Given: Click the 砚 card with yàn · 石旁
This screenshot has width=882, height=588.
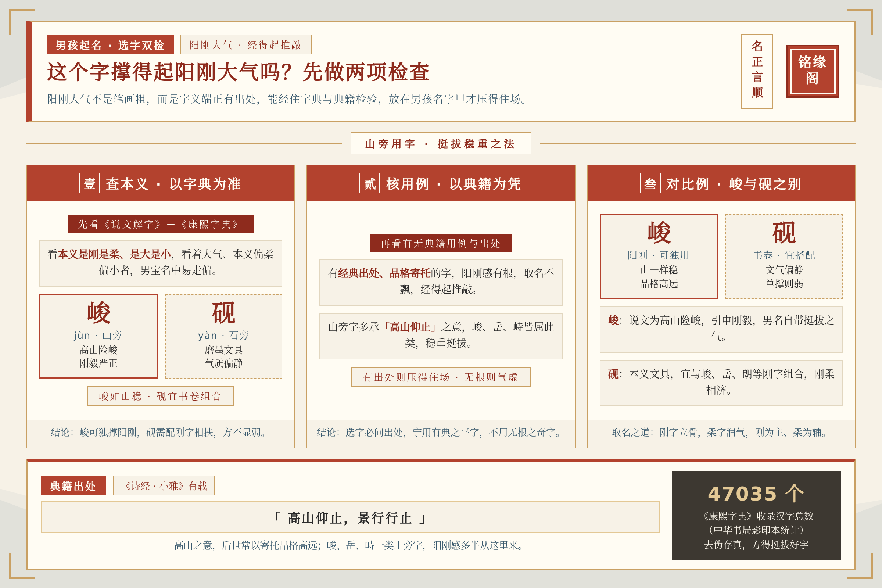Looking at the screenshot, I should point(224,336).
